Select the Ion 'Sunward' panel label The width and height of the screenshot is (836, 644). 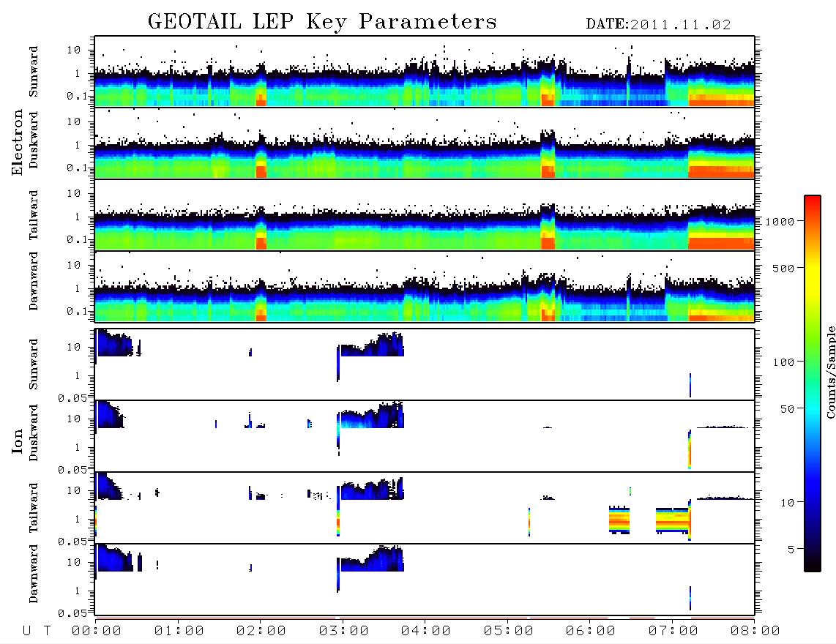[x=34, y=364]
